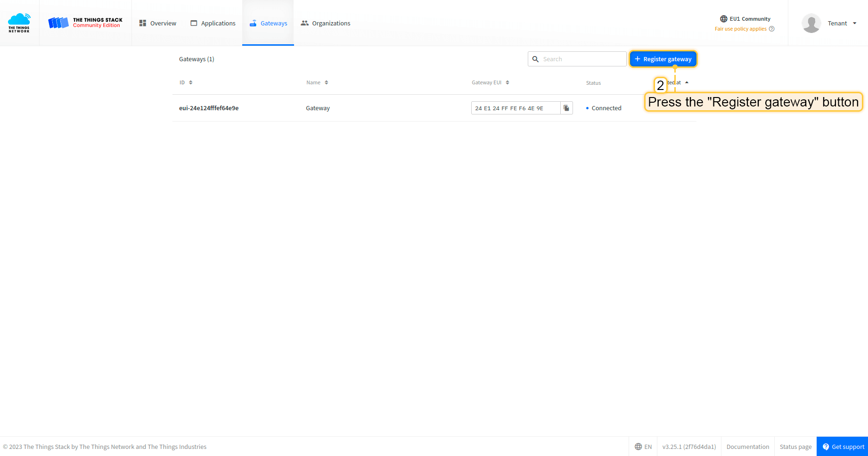The image size is (868, 456).
Task: Click the Get support help icon
Action: pyautogui.click(x=826, y=447)
